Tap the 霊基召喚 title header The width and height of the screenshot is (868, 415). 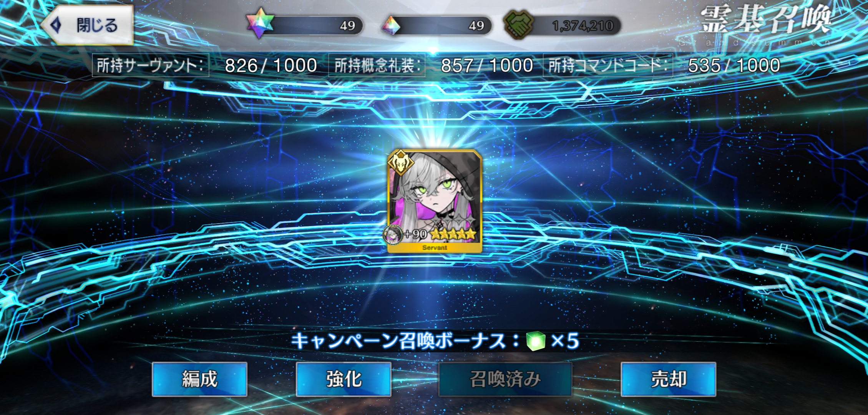click(x=765, y=21)
